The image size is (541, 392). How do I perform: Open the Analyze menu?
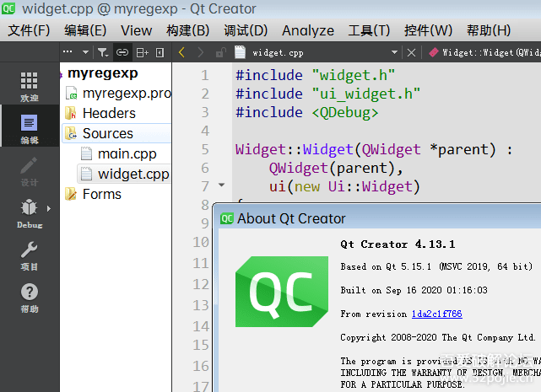307,30
